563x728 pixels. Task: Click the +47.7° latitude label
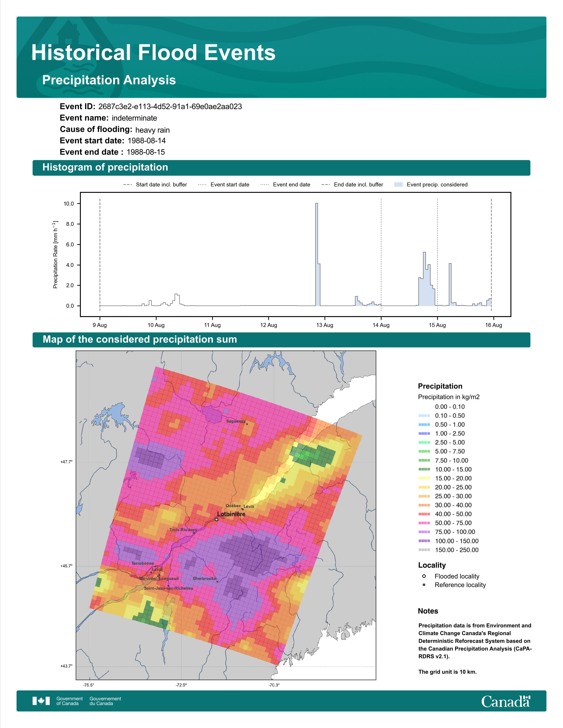pos(66,462)
